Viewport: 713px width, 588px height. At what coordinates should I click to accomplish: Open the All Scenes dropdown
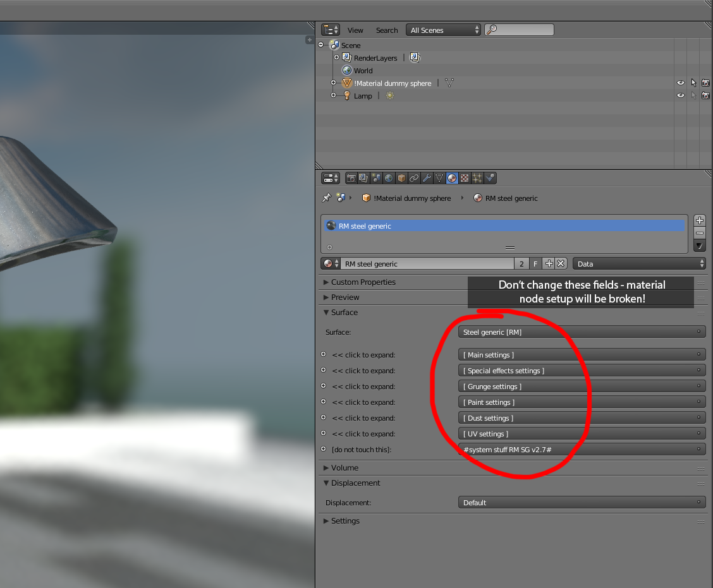444,30
